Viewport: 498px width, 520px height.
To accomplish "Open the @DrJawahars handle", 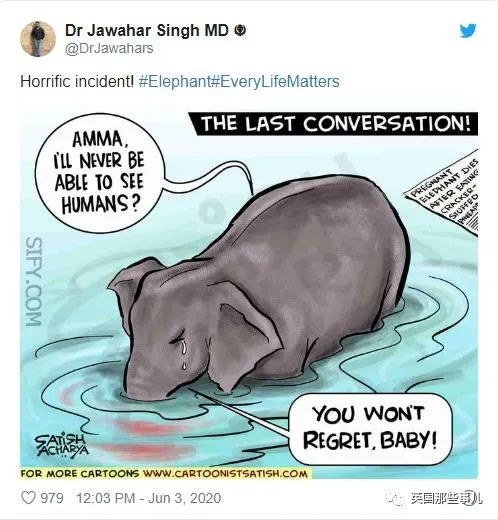I will click(109, 49).
